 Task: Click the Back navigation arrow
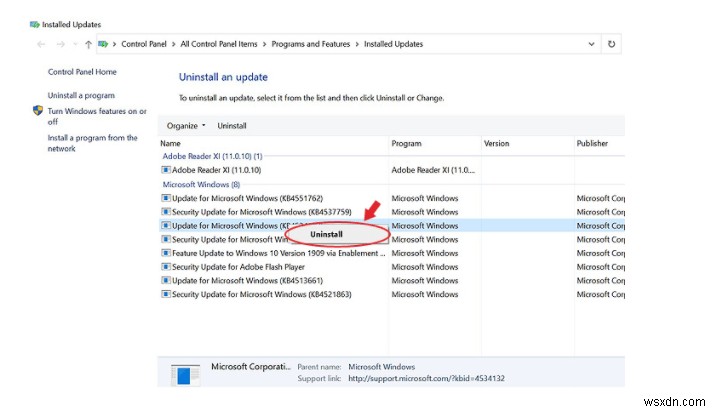[x=41, y=44]
